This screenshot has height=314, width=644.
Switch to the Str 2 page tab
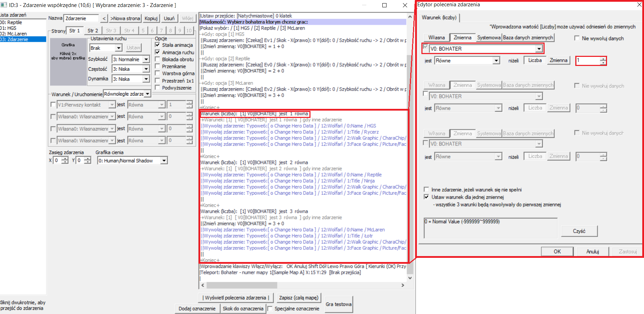pos(92,31)
